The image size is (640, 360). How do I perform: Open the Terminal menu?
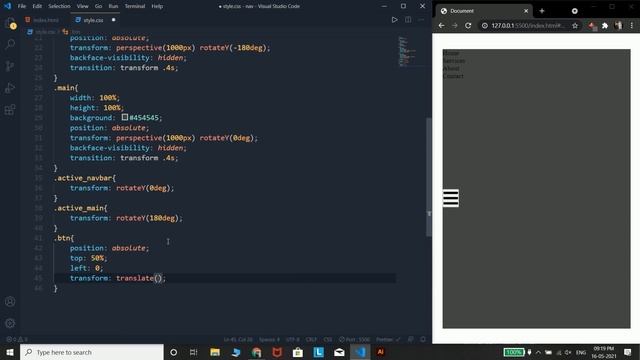tap(135, 6)
